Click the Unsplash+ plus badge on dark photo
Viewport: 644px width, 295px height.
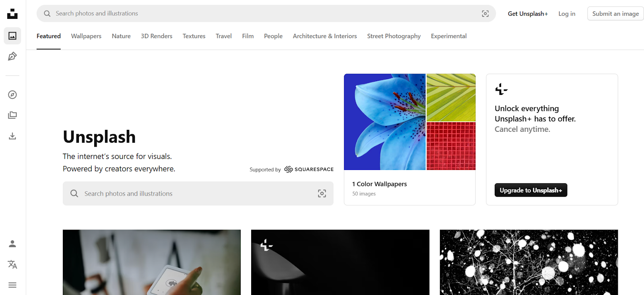pos(266,245)
